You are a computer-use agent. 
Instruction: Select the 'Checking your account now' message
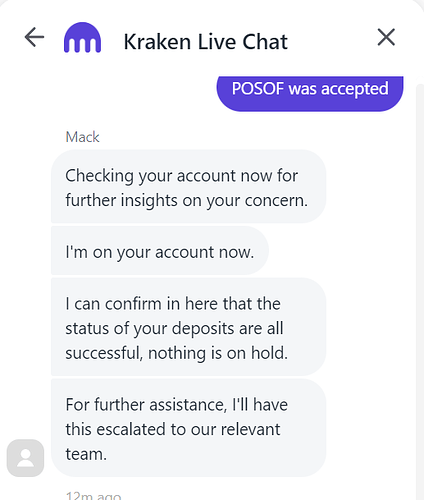pyautogui.click(x=188, y=187)
